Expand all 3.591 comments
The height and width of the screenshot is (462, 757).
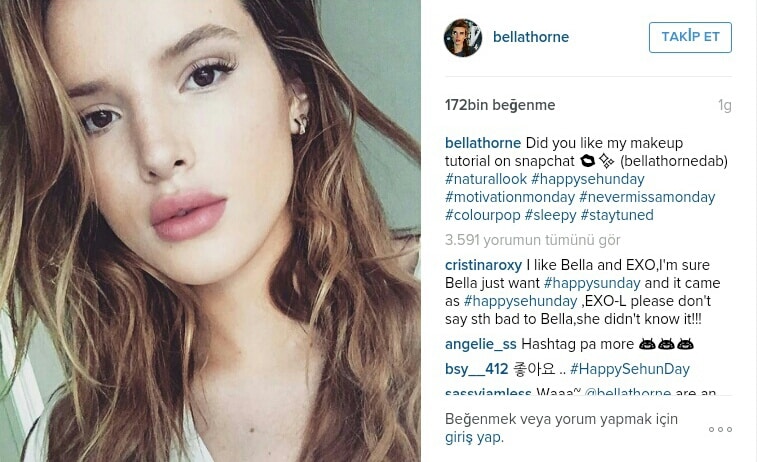click(x=532, y=240)
